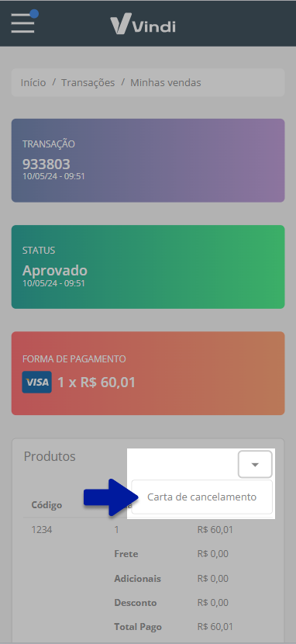
Task: Click the Visa card icon
Action: point(37,383)
